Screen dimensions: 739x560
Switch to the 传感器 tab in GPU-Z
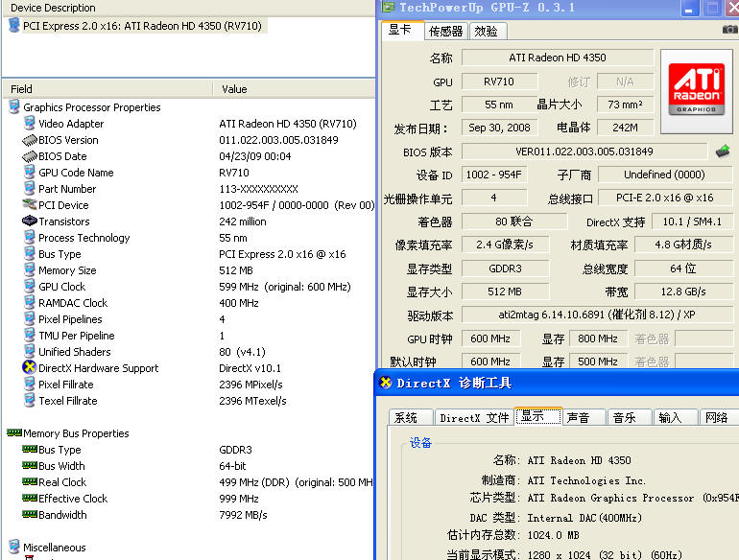point(446,31)
